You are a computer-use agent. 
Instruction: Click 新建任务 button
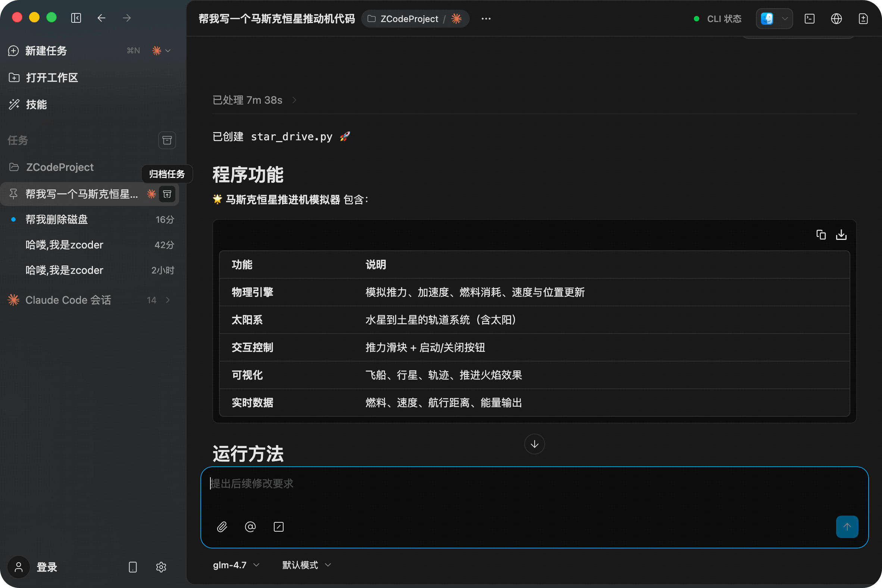pos(46,51)
